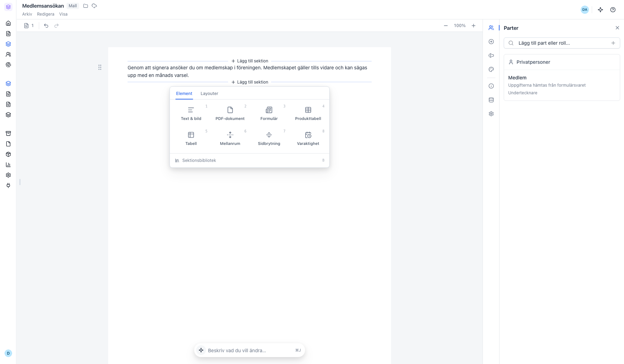
Task: Open the bar chart reports icon
Action: [8, 165]
